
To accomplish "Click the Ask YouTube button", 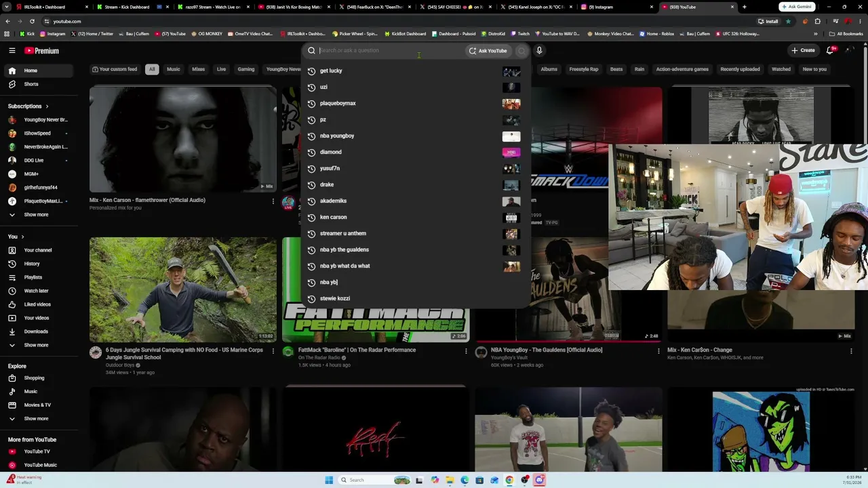I will (x=487, y=50).
